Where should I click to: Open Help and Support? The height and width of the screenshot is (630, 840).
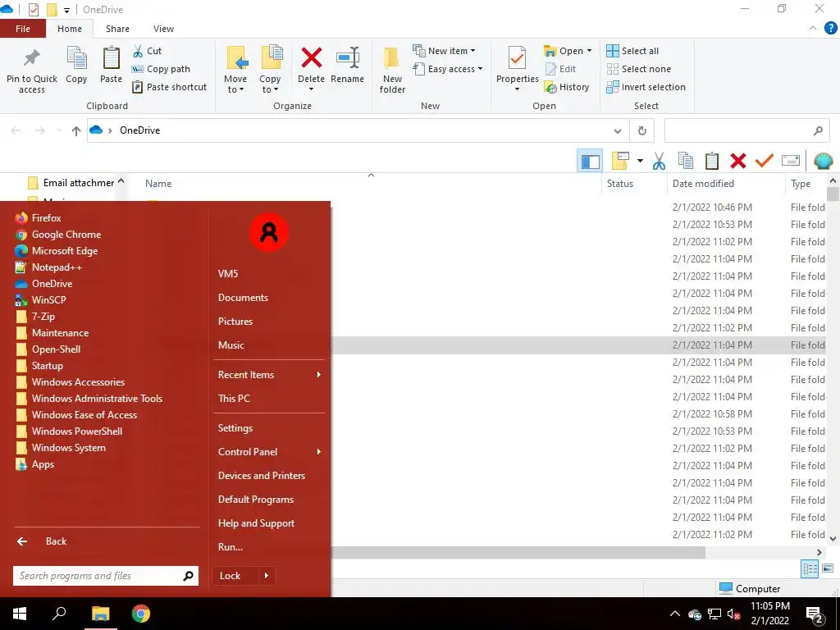coord(256,523)
